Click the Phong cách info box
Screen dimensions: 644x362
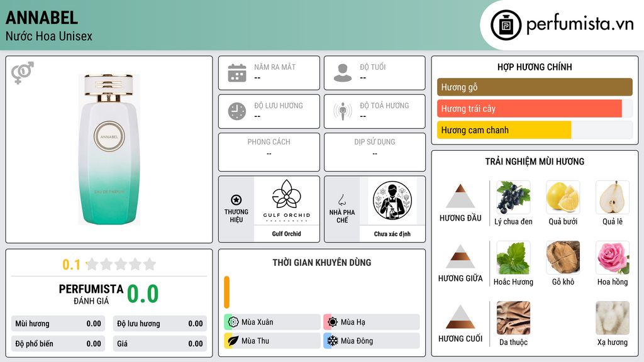[269, 152]
